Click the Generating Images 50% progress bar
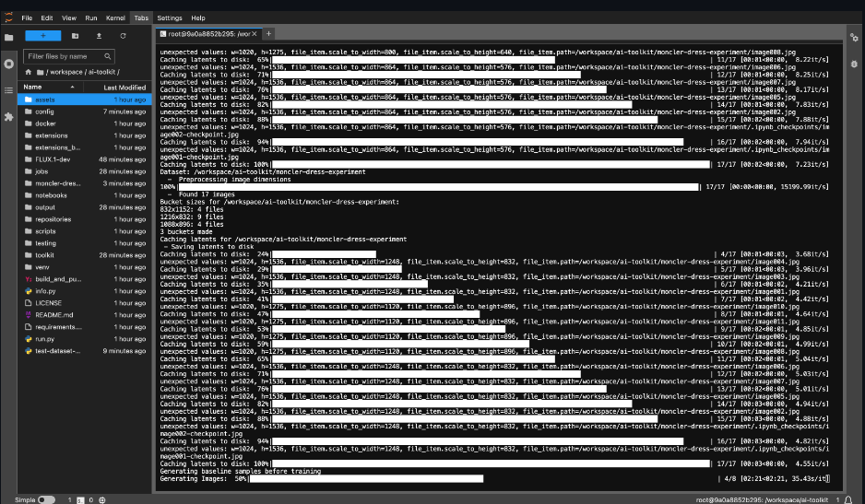The width and height of the screenshot is (865, 504). 366,478
